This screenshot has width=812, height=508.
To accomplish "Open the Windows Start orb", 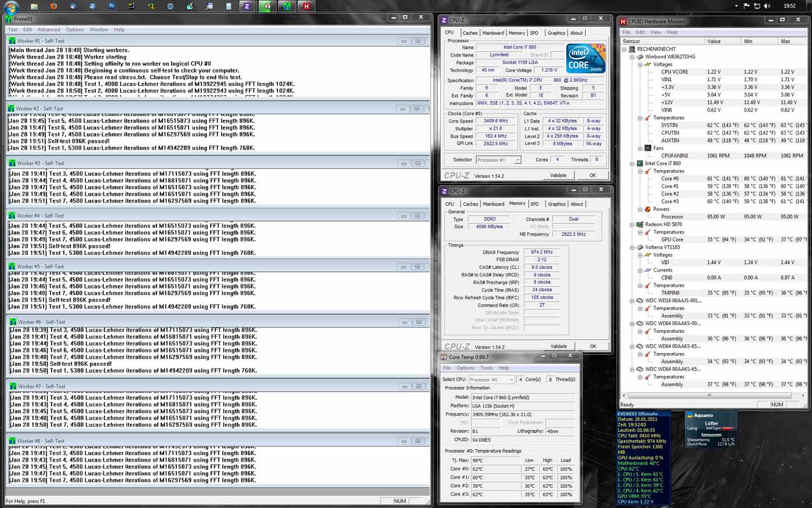I will (11, 7).
